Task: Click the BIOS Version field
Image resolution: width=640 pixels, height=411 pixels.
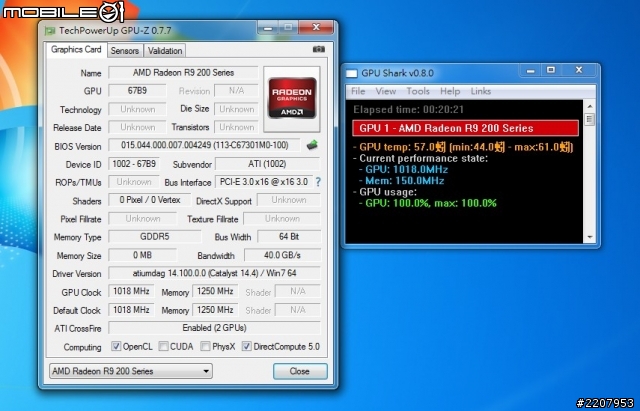Action: (x=204, y=145)
